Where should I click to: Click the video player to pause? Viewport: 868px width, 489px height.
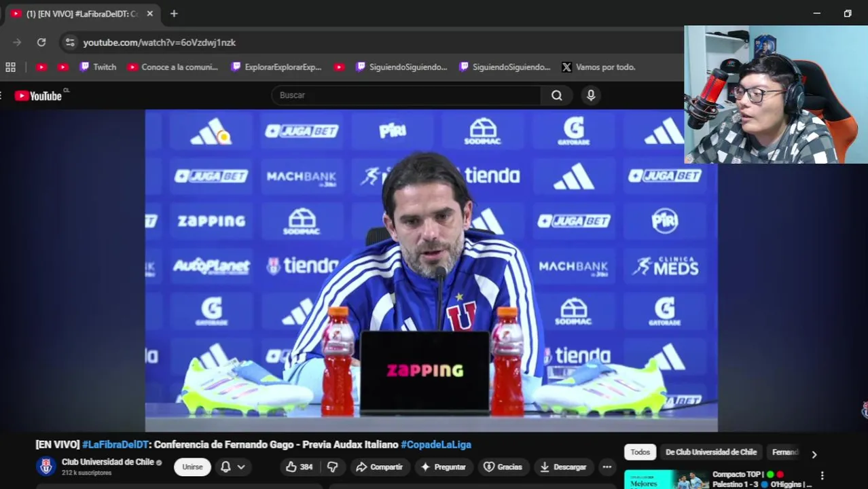point(431,270)
